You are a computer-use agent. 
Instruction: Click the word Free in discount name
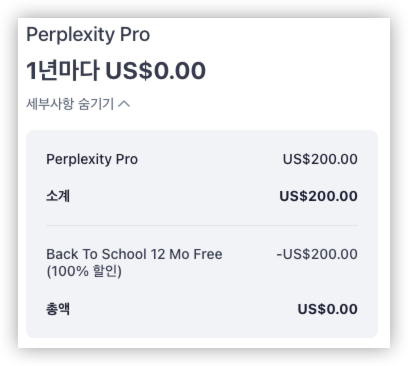(x=208, y=254)
